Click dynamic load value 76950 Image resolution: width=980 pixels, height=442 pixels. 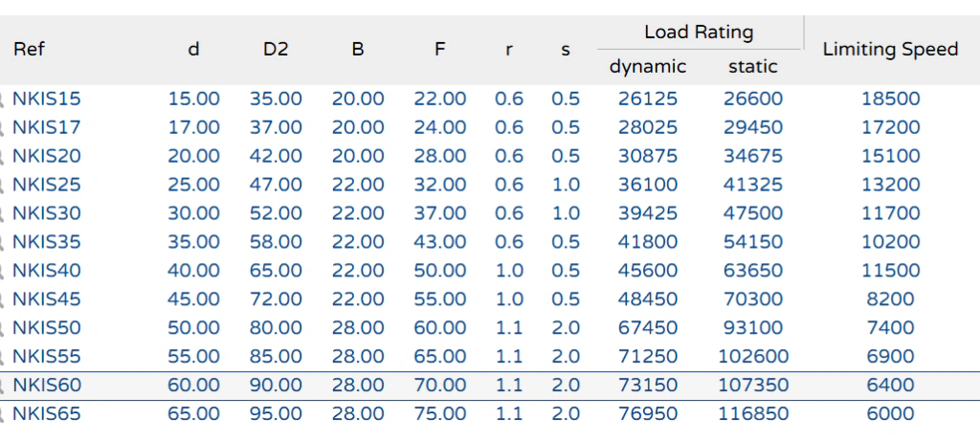pyautogui.click(x=648, y=414)
